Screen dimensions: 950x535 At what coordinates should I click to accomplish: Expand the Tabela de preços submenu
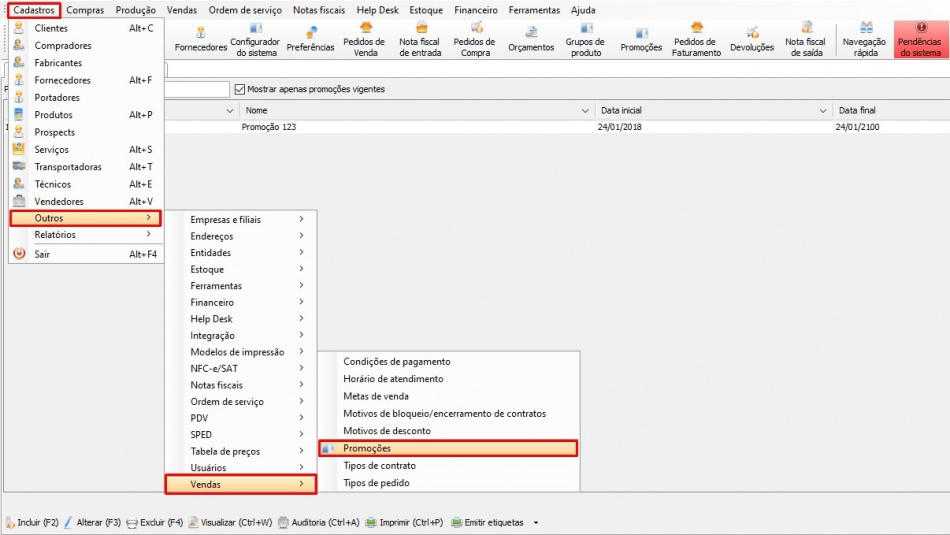point(240,451)
